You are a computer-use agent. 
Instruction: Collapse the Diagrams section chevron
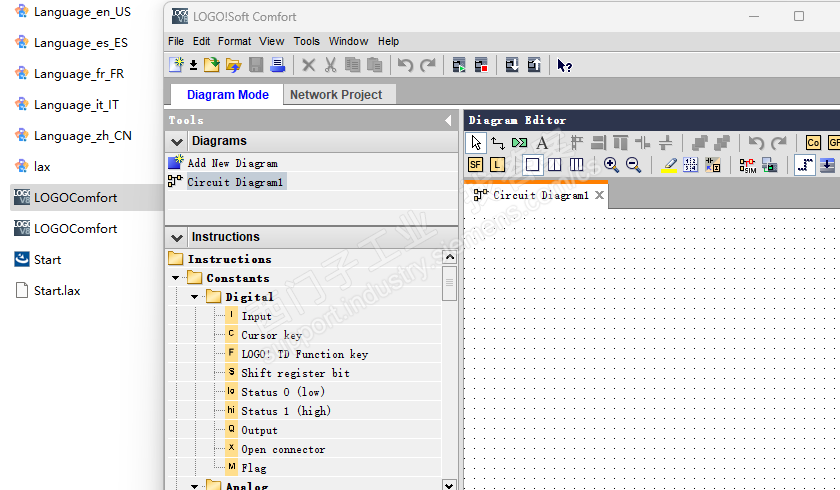pos(177,142)
